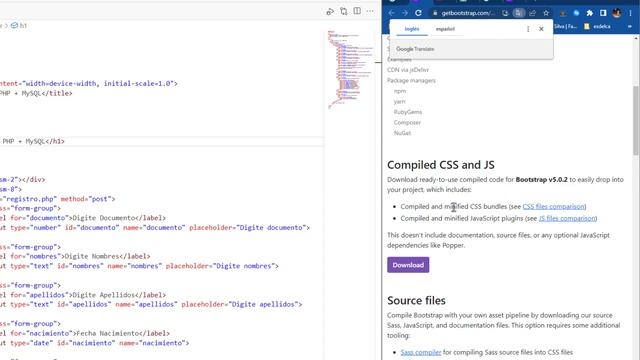Click the Google Translate label in popup
This screenshot has height=360, width=640.
(x=415, y=49)
